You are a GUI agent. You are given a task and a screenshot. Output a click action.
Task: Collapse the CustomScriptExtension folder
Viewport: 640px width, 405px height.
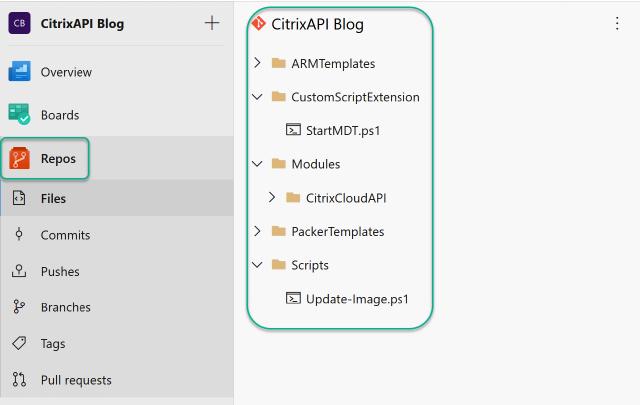[x=258, y=97]
